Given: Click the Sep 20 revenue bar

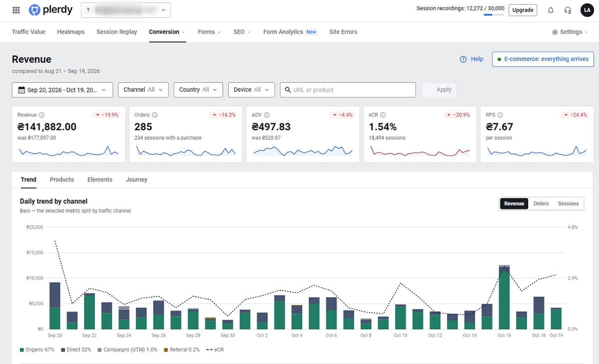Looking at the screenshot, I should coord(55,306).
